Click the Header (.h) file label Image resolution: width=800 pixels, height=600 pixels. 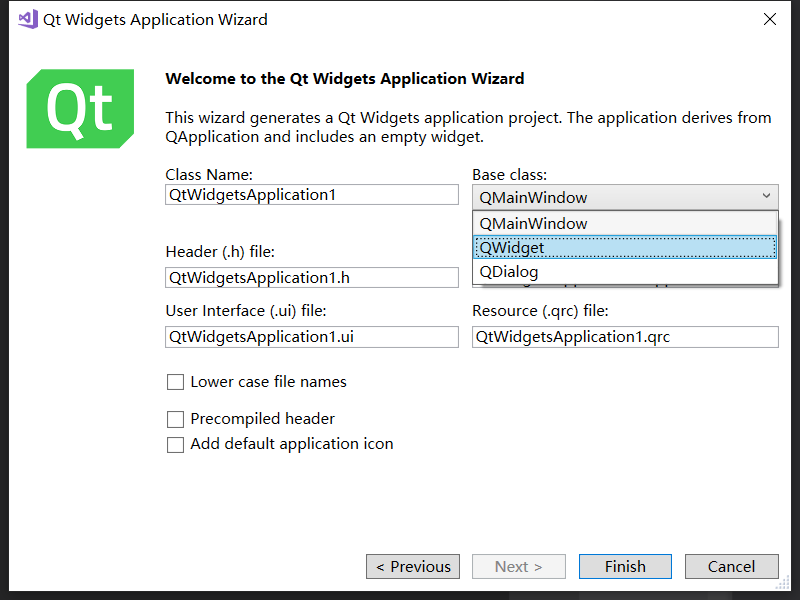pos(220,252)
